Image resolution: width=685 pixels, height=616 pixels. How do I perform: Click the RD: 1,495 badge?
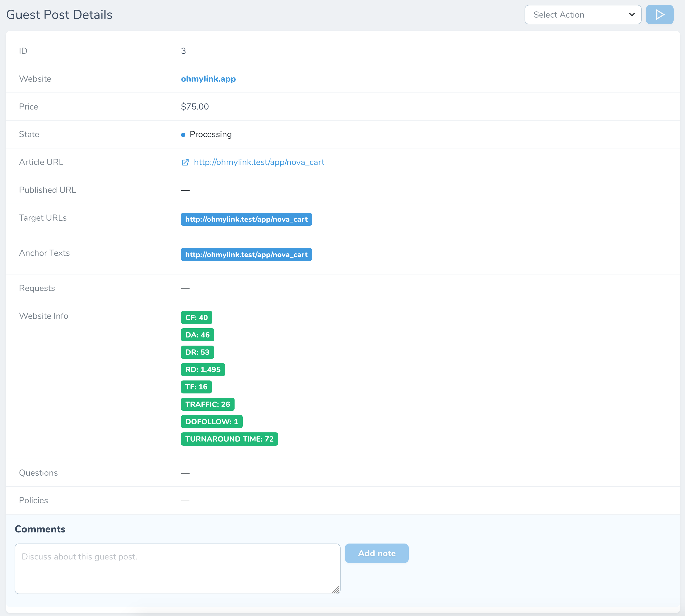coord(203,370)
